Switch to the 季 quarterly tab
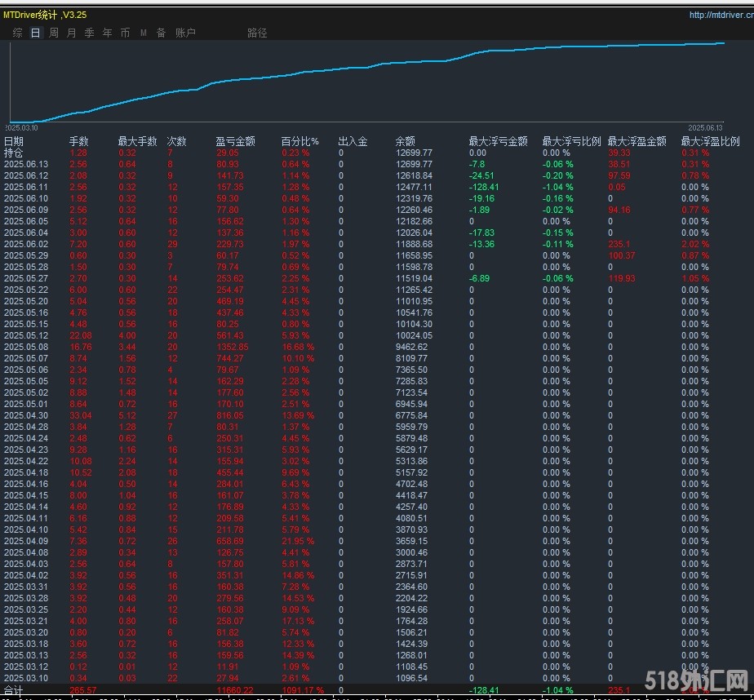Viewport: 754px width, 700px height. pyautogui.click(x=90, y=33)
